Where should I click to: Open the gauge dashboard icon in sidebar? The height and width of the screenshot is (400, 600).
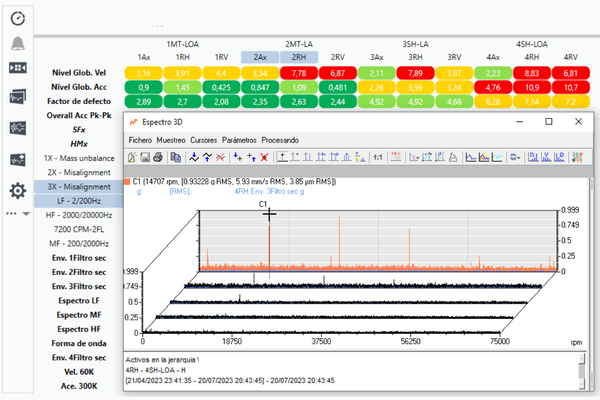17,17
